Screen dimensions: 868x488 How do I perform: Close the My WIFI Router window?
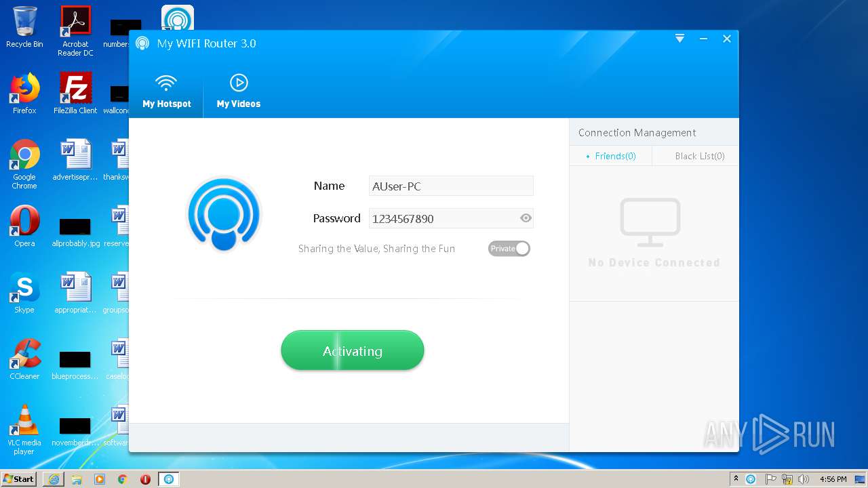(x=726, y=39)
